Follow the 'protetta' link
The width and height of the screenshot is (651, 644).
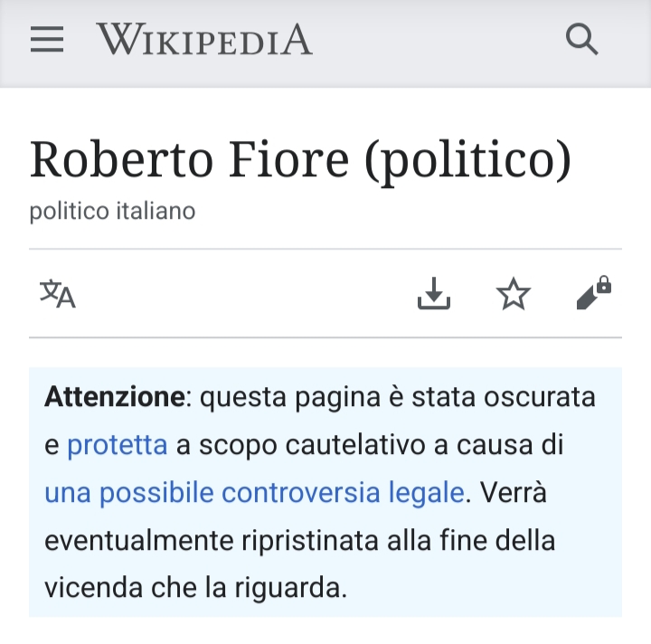118,445
